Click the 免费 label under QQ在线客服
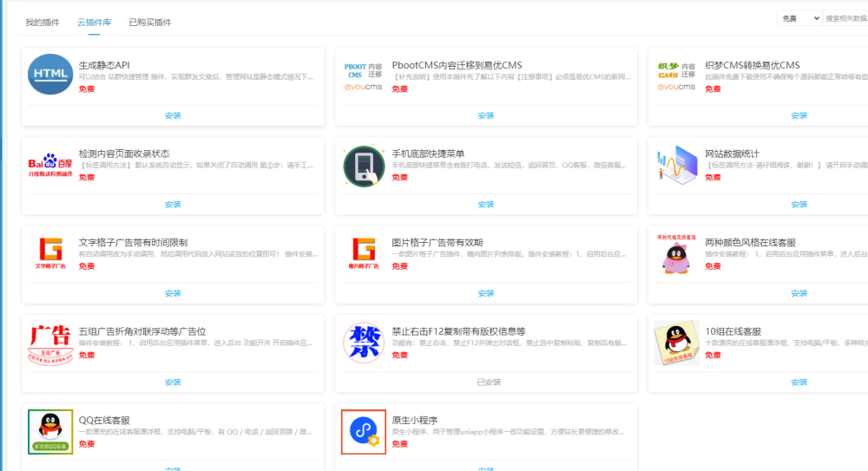 [86, 444]
